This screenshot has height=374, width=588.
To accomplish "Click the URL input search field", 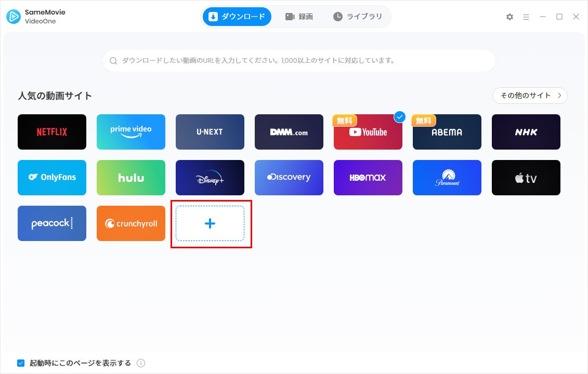I will pos(299,61).
